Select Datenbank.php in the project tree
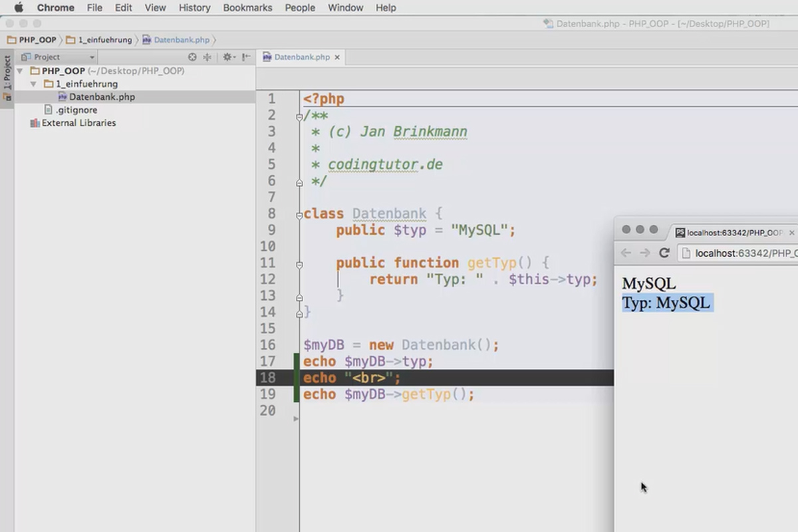This screenshot has height=532, width=798. tap(102, 97)
